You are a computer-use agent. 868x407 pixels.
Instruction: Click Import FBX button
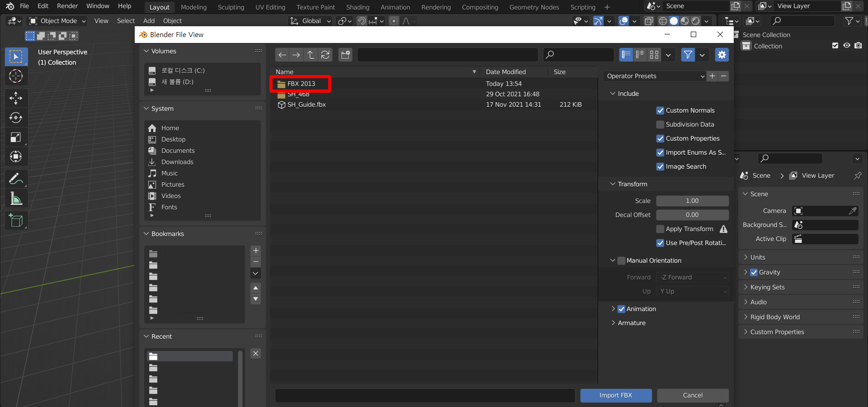(x=616, y=395)
